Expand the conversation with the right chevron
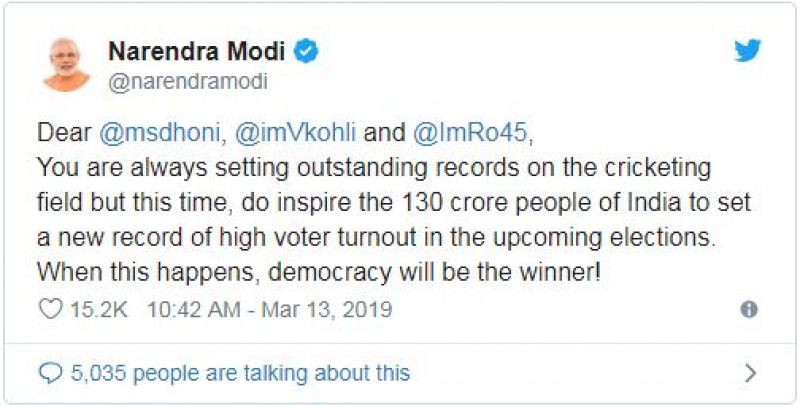This screenshot has width=800, height=406. [x=751, y=373]
